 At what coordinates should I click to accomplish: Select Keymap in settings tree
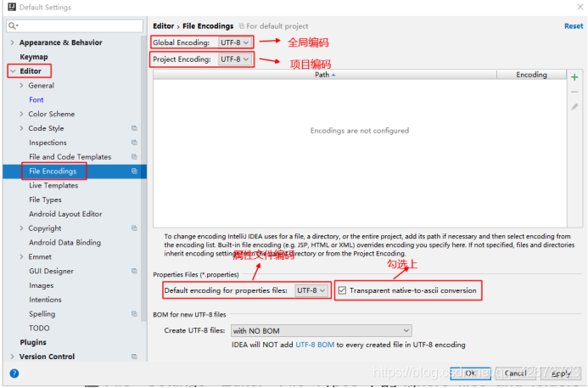tap(34, 57)
